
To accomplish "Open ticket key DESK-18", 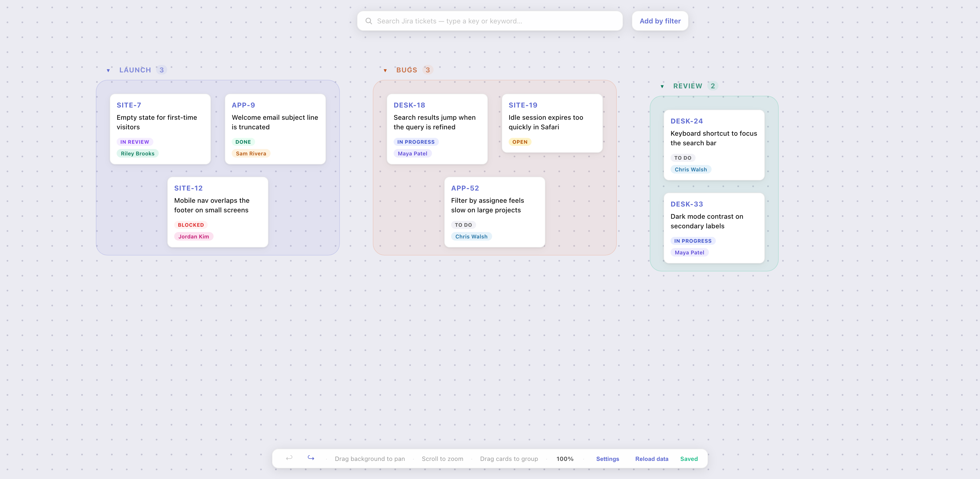I will point(409,105).
